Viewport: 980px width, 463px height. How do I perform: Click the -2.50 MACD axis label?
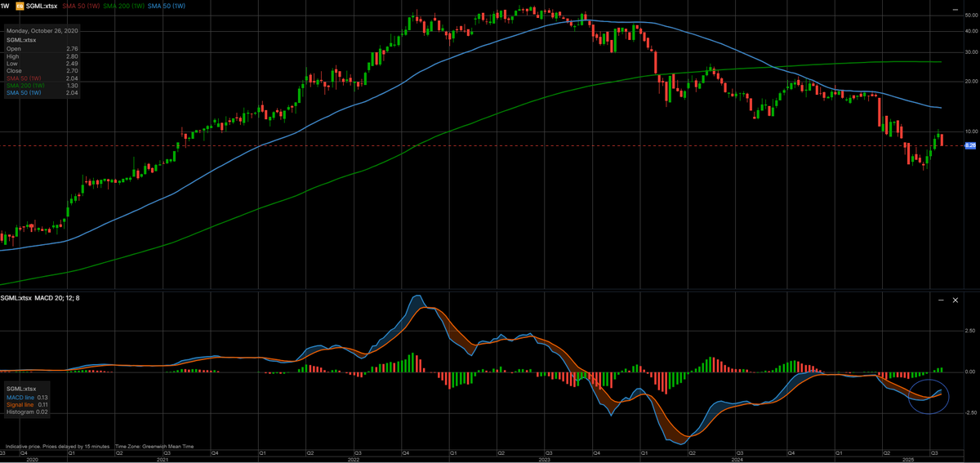pos(971,413)
